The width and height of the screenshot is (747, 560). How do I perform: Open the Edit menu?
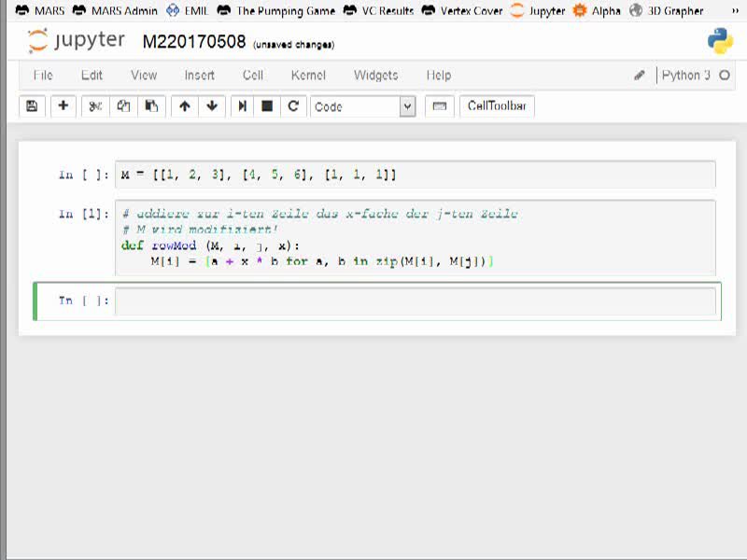92,76
